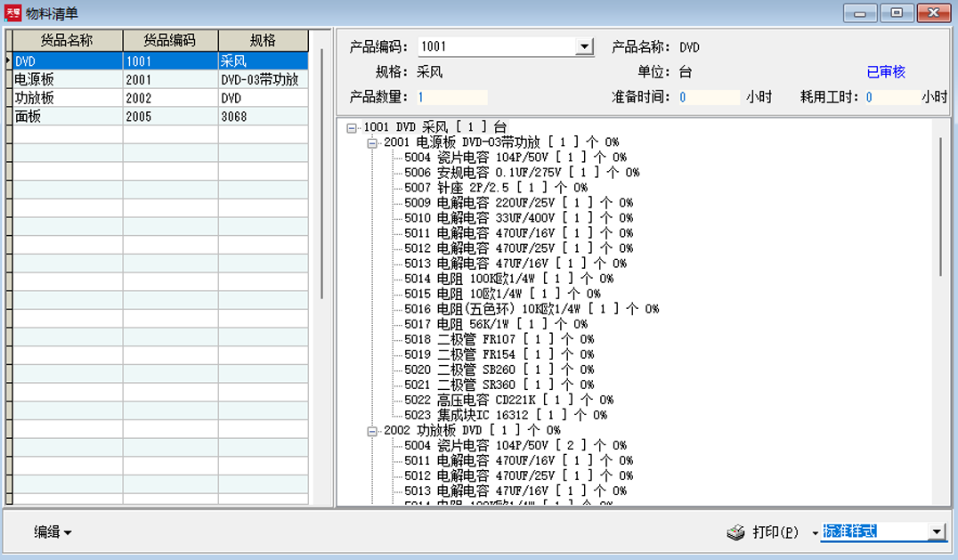Viewport: 958px width, 560px height.
Task: Open the small arrow next to 打印(P)
Action: click(815, 533)
